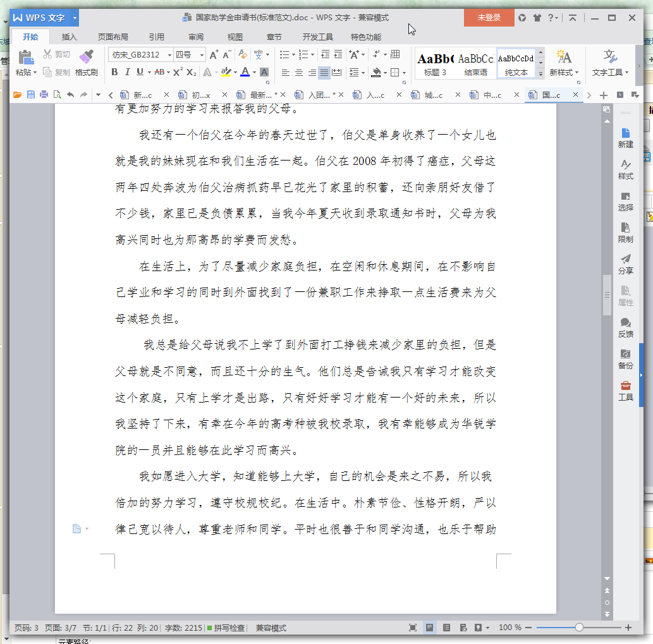Open the 工具 toolbox icon in the sidebar
Image resolution: width=653 pixels, height=644 pixels.
pyautogui.click(x=625, y=386)
